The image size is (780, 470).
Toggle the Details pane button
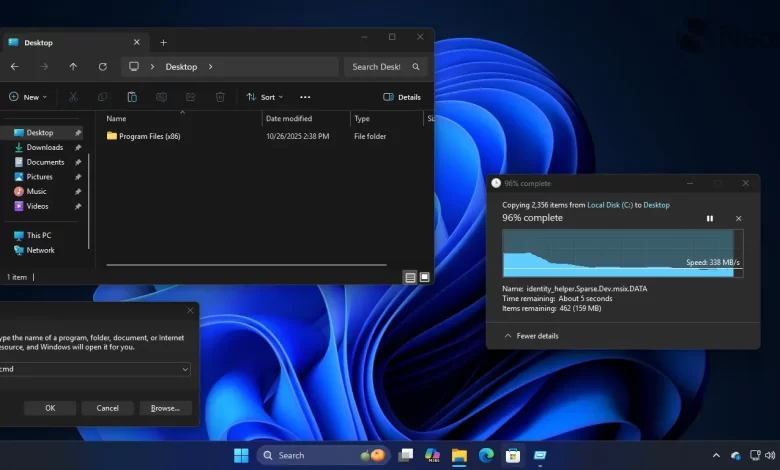click(402, 97)
